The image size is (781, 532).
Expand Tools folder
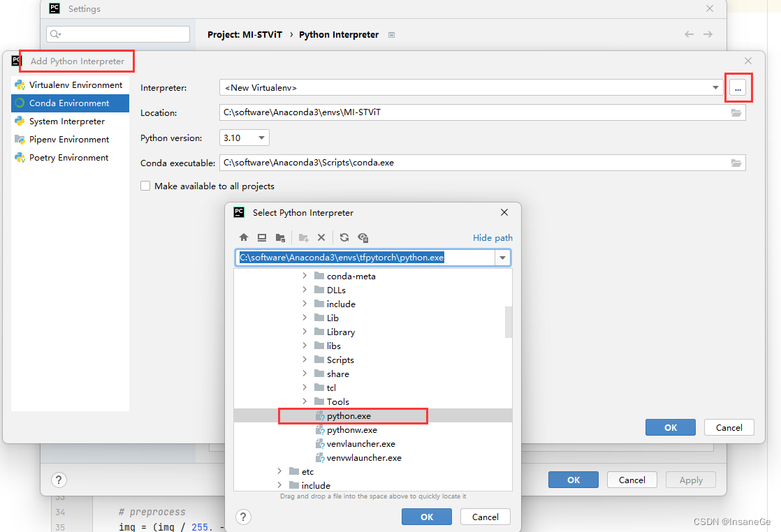pos(305,401)
